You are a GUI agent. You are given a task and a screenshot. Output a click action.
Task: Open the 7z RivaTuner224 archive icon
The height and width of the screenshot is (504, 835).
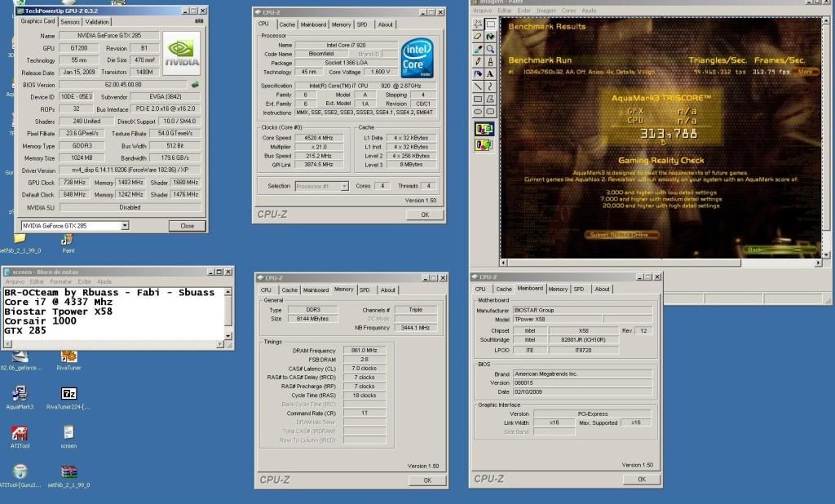(x=68, y=398)
